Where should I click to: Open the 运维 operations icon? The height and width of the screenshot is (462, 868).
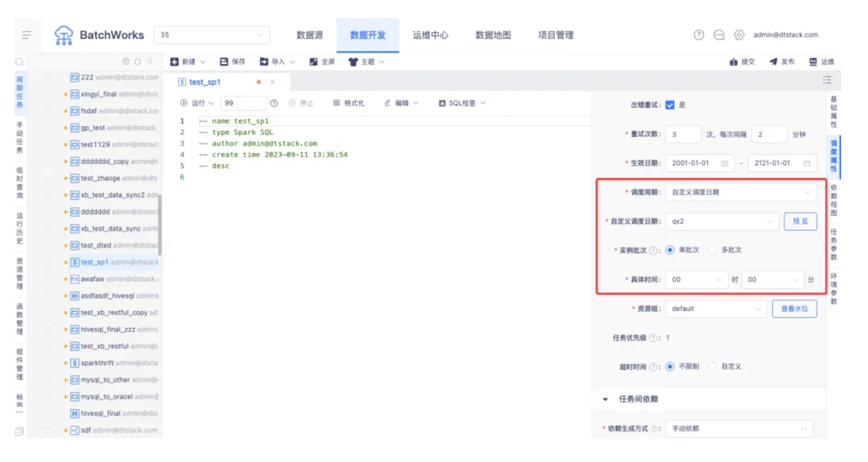tap(813, 61)
